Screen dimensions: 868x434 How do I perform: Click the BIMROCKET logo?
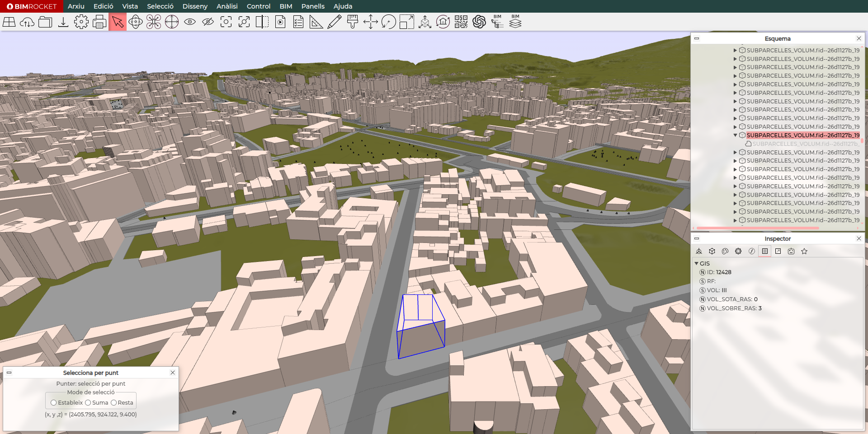32,6
